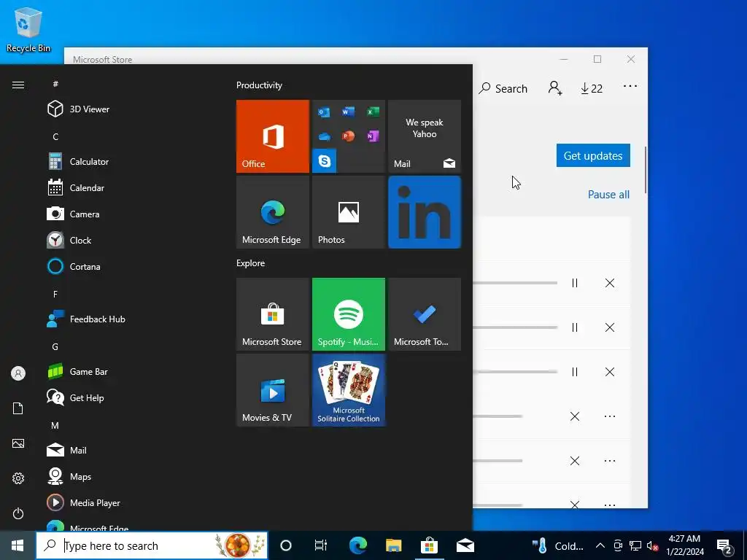
Task: Open the Microsoft To Do tile
Action: (x=425, y=314)
